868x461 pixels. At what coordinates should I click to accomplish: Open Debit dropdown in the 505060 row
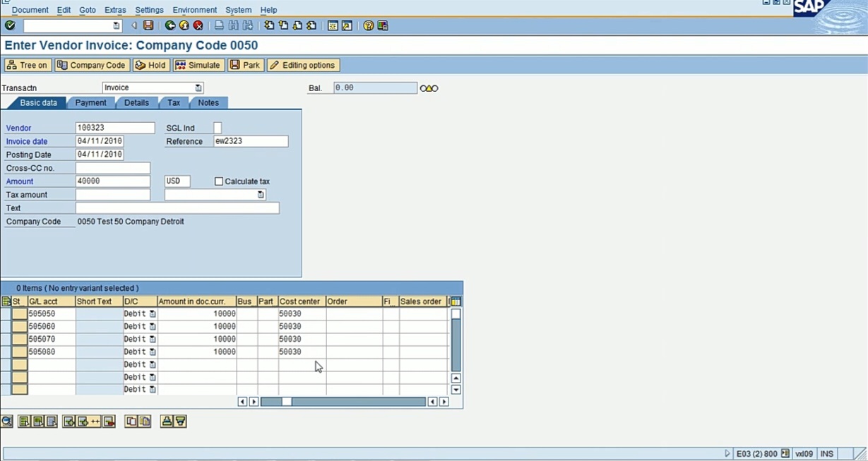pos(153,327)
